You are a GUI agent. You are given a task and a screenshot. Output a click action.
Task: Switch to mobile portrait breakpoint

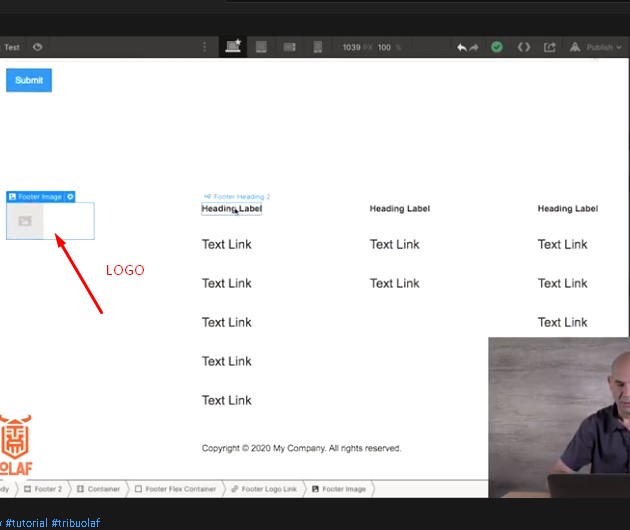pos(318,47)
